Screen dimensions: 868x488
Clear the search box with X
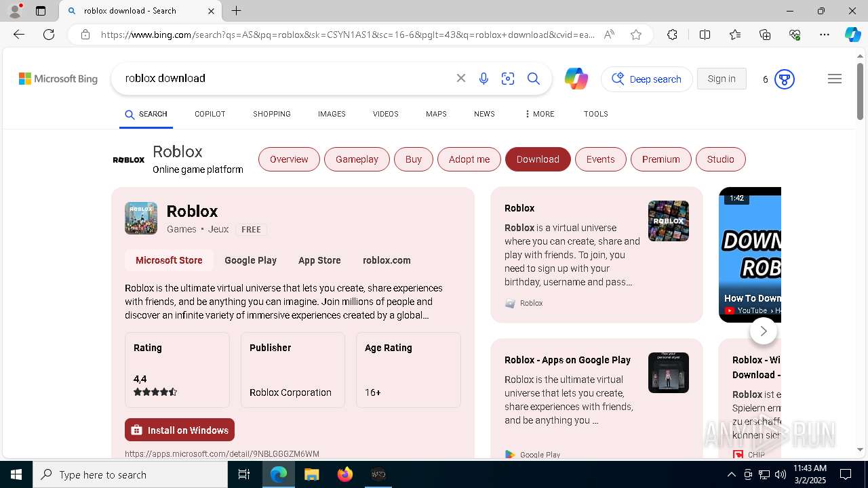[x=461, y=79]
